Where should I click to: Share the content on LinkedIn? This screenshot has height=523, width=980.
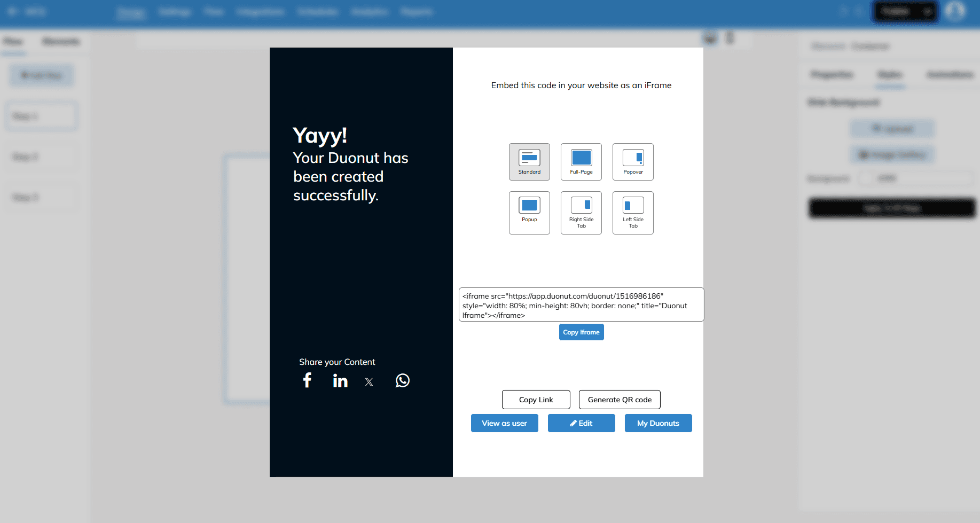pyautogui.click(x=340, y=380)
